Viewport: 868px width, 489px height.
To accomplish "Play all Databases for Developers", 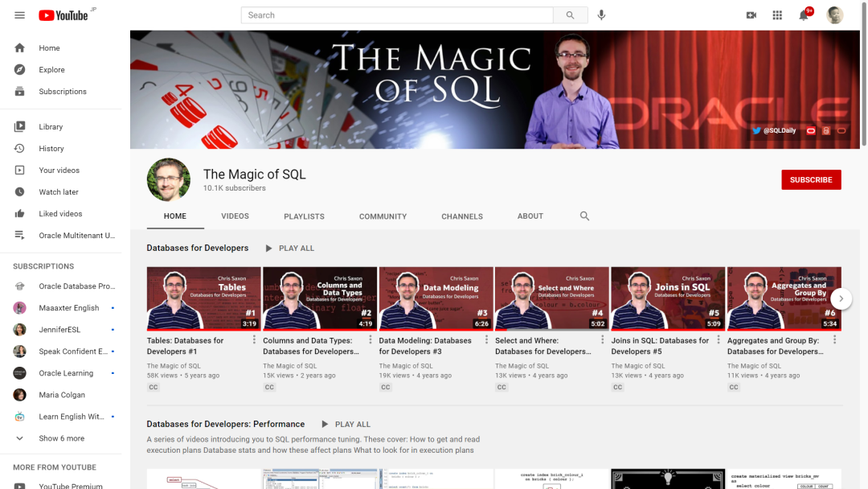I will (289, 248).
